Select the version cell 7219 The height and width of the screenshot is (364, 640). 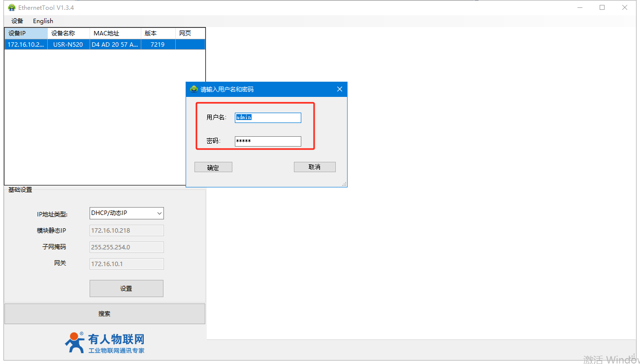coord(159,44)
